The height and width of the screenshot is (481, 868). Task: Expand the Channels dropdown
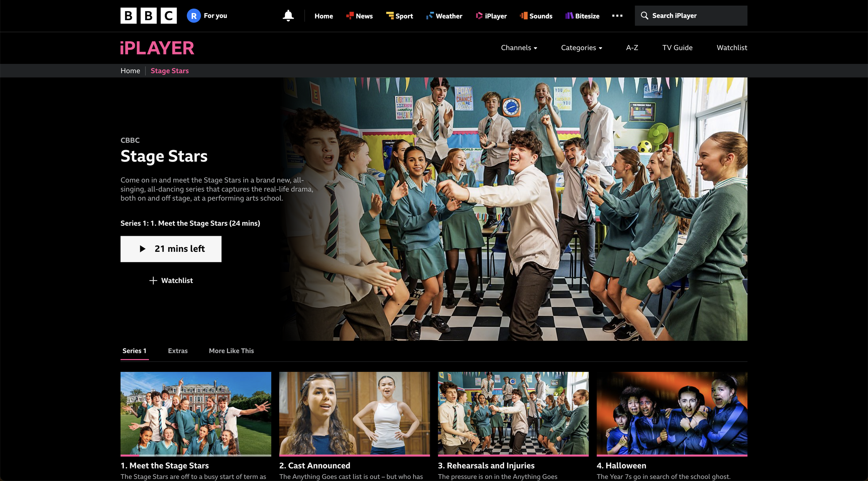[x=519, y=48]
